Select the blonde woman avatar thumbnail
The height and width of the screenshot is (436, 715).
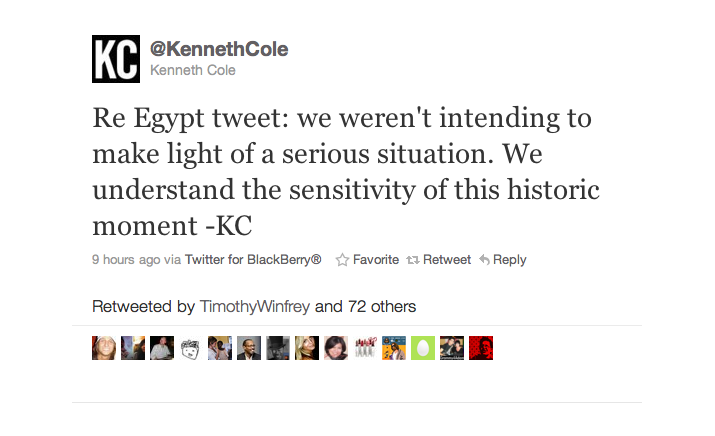tap(307, 348)
